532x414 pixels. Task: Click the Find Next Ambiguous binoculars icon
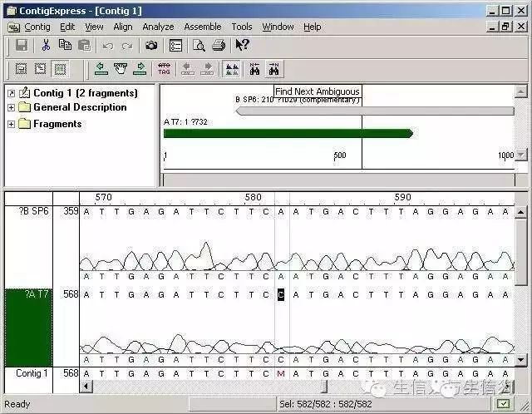tap(274, 69)
